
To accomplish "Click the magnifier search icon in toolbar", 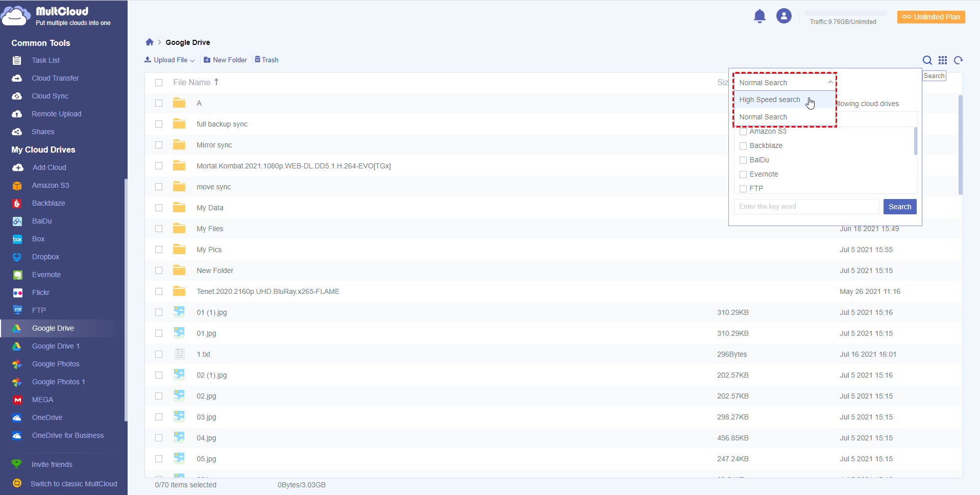I will click(x=927, y=60).
